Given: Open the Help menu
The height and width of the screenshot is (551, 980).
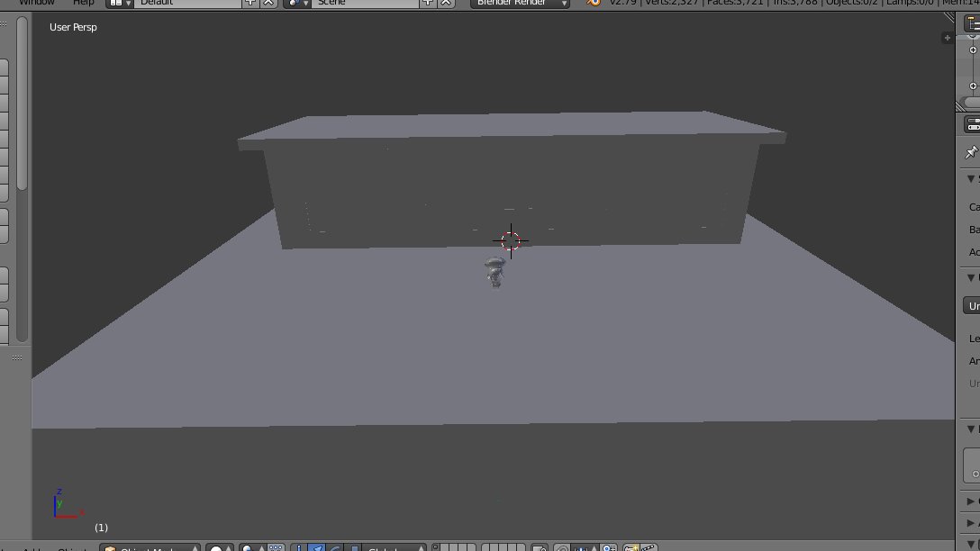Looking at the screenshot, I should 83,3.
